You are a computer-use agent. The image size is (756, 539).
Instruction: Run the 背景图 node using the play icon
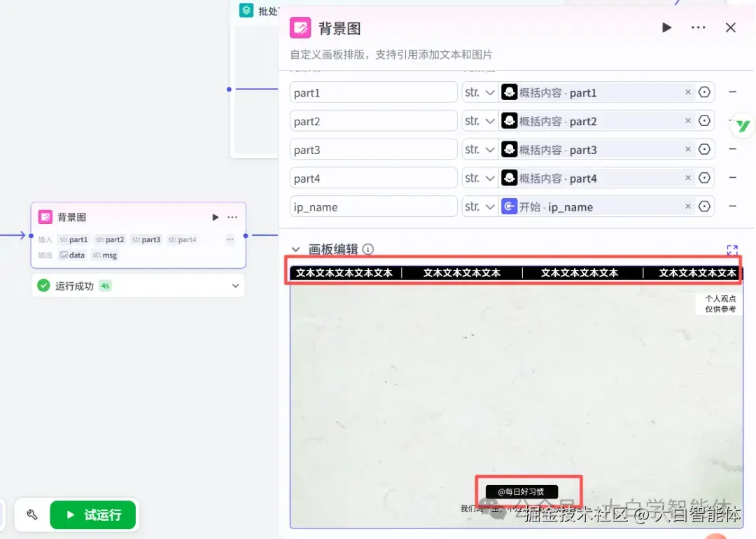pyautogui.click(x=666, y=27)
